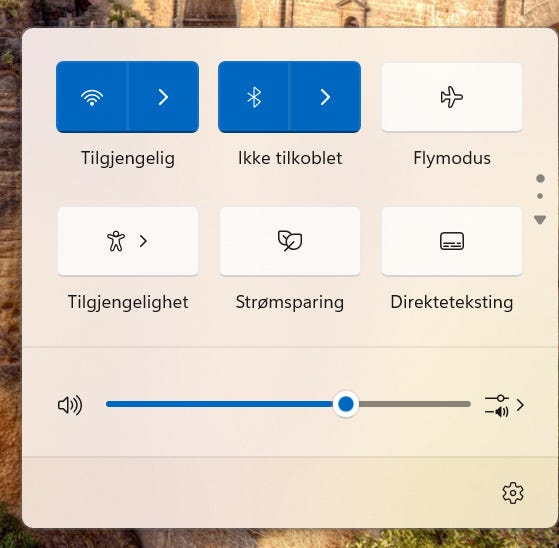Viewport: 559px width, 548px height.
Task: Open the Wi-Fi networks list chevron
Action: coord(163,97)
